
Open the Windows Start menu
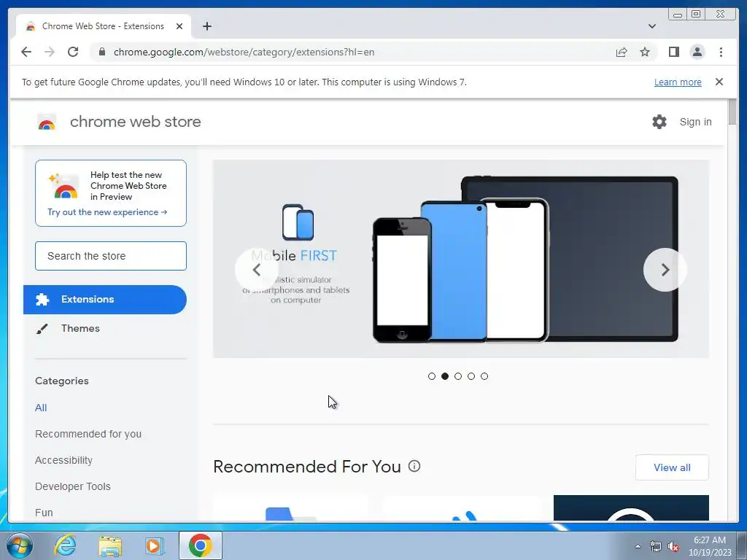(19, 545)
